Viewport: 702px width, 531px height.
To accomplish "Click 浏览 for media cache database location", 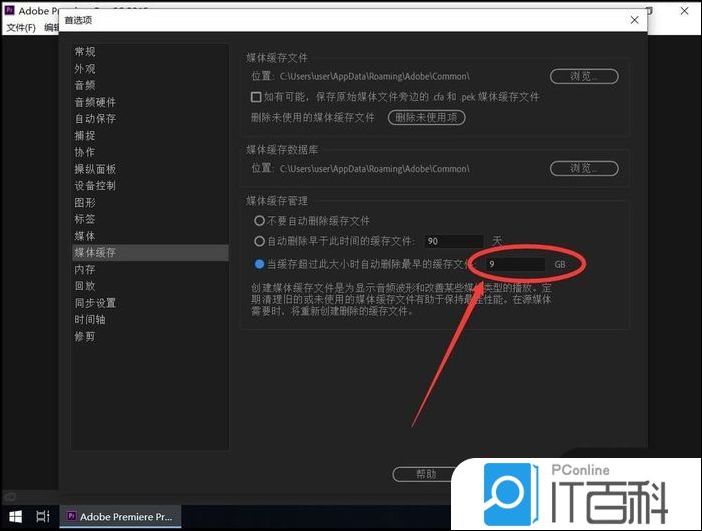I will [584, 168].
